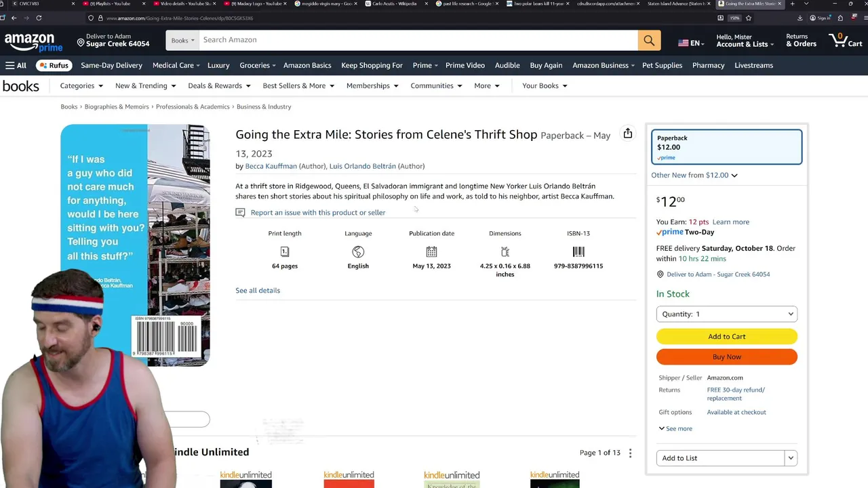The width and height of the screenshot is (868, 488).
Task: Click the Dimensions ruler icon
Action: pos(505,251)
